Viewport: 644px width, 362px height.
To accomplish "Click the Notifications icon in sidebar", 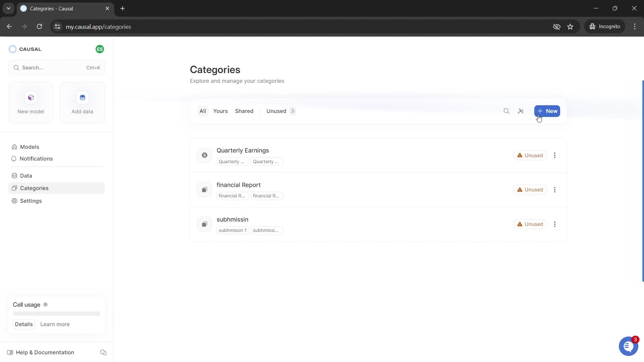I will pos(14,158).
